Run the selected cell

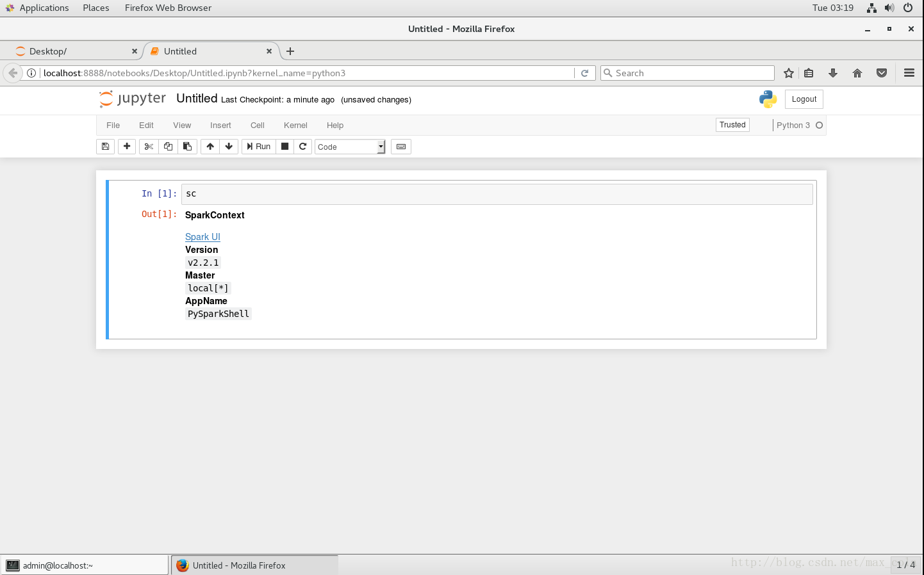click(x=259, y=147)
